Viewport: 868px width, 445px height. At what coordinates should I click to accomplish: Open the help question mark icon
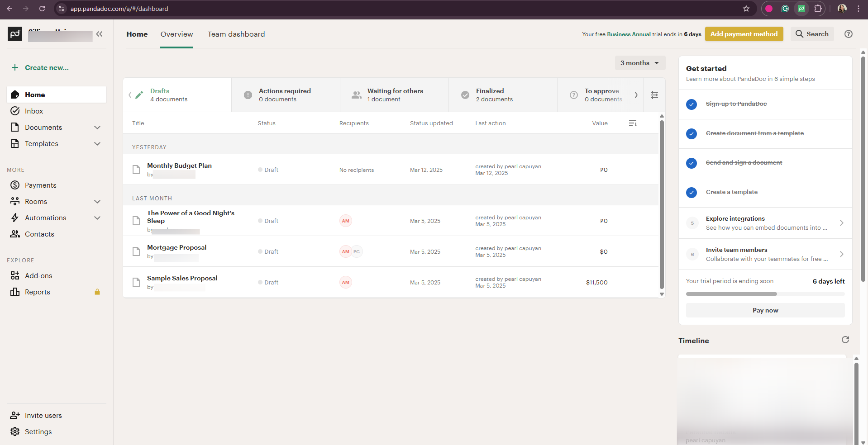pos(848,34)
